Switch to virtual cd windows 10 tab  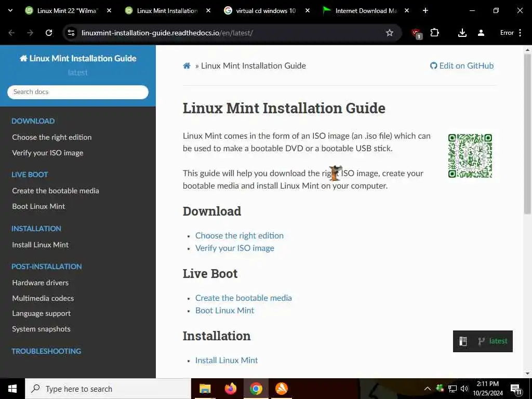(265, 11)
